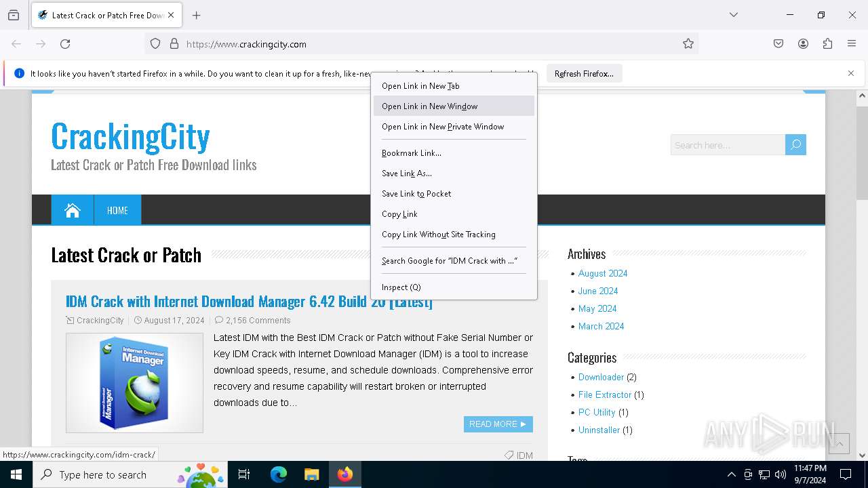Screen dimensions: 868x488
Task: Click the site padlock icon
Action: point(174,44)
